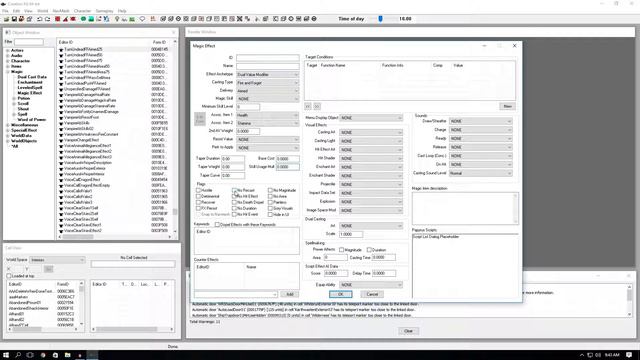
Task: Toggle the Hostile flag checkbox
Action: [199, 190]
